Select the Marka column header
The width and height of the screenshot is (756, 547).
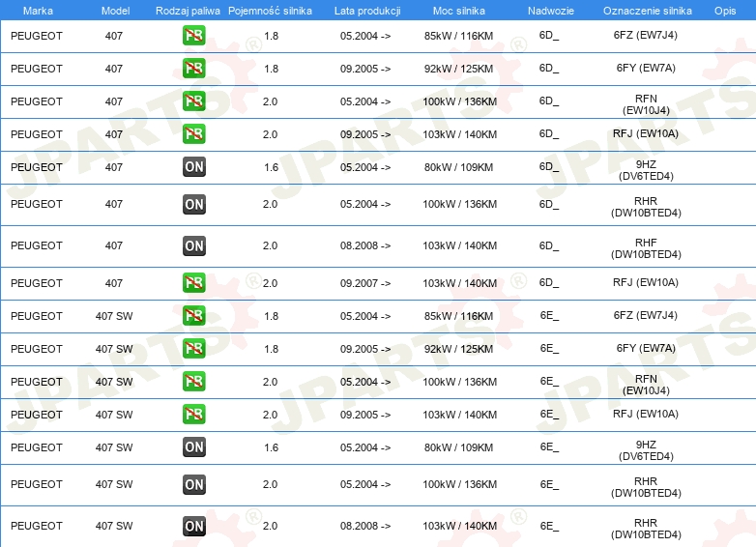tap(38, 11)
